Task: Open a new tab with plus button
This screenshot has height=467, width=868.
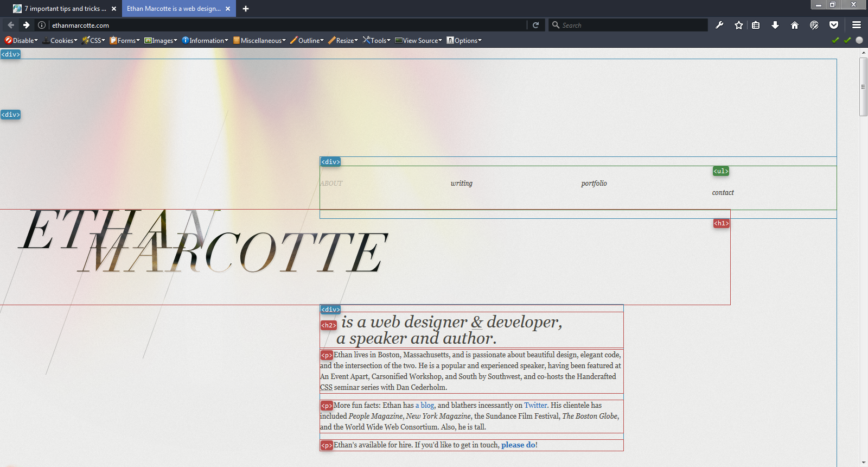Action: (246, 9)
